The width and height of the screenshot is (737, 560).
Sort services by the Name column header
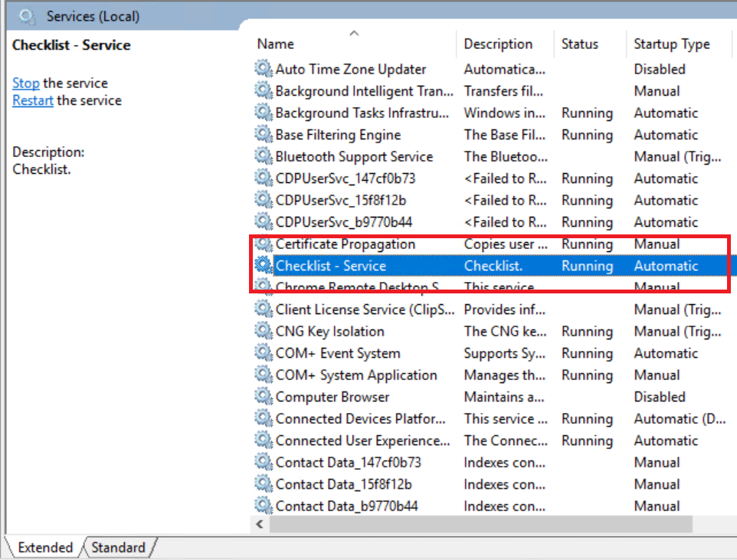[x=276, y=44]
